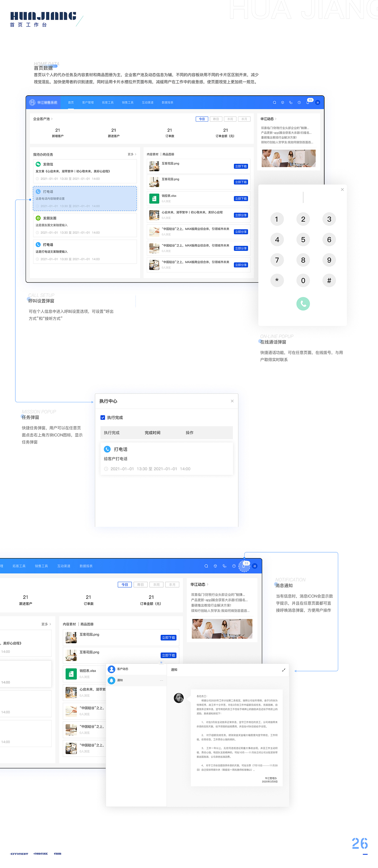Select the 昨日 filter in the upper dashboard

tap(216, 119)
